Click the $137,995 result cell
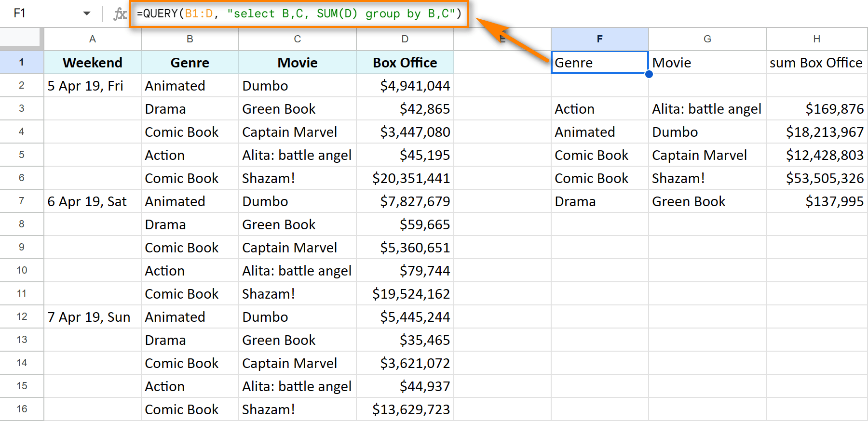This screenshot has width=868, height=421. 817,201
